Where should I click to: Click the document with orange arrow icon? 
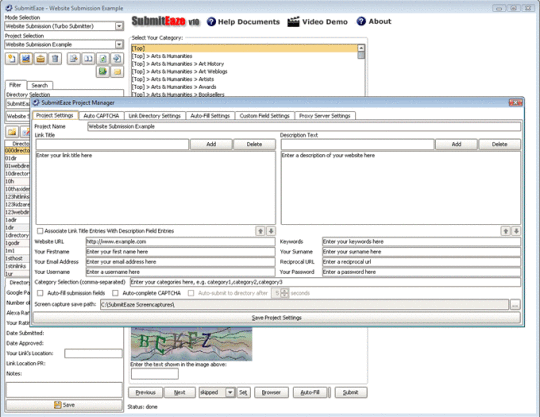pos(74,59)
